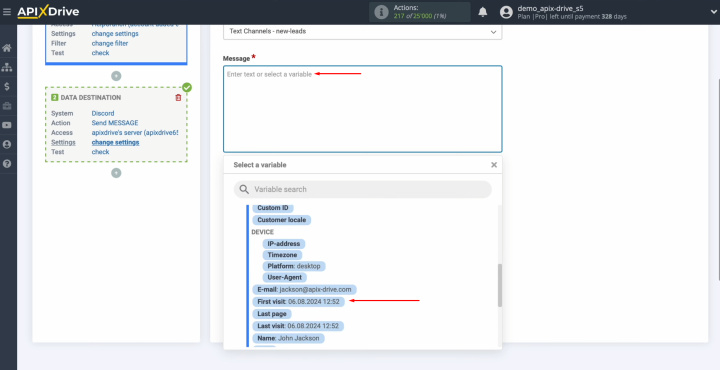
Task: Select the IP-address variable
Action: point(284,244)
